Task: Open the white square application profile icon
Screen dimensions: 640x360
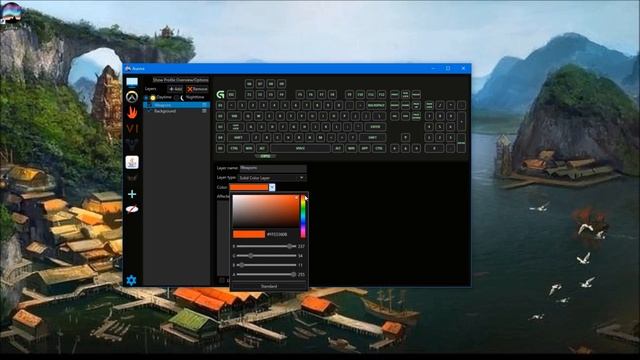Action: point(132,162)
